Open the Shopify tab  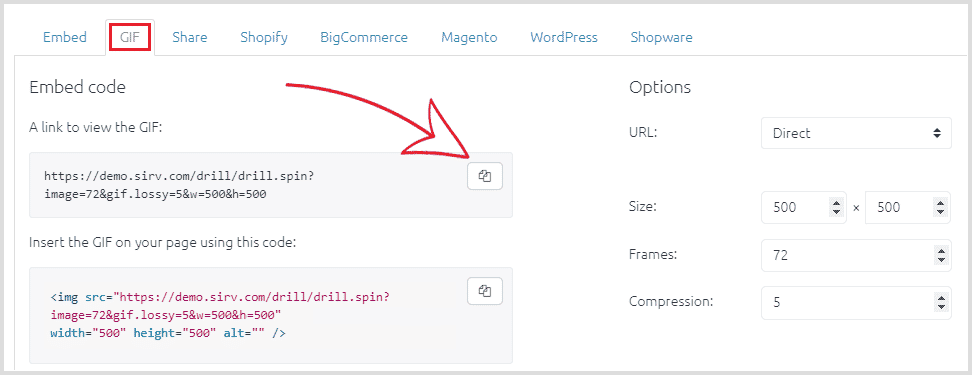pyautogui.click(x=264, y=37)
